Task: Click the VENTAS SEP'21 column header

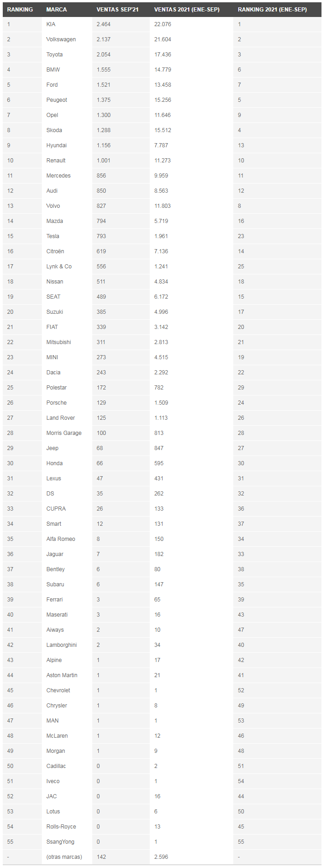Action: [117, 9]
